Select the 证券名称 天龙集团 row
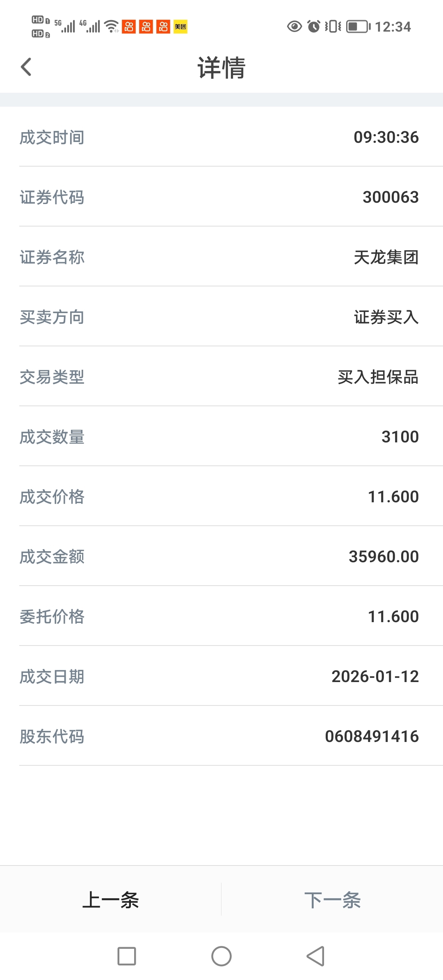The height and width of the screenshot is (980, 443). click(x=221, y=256)
